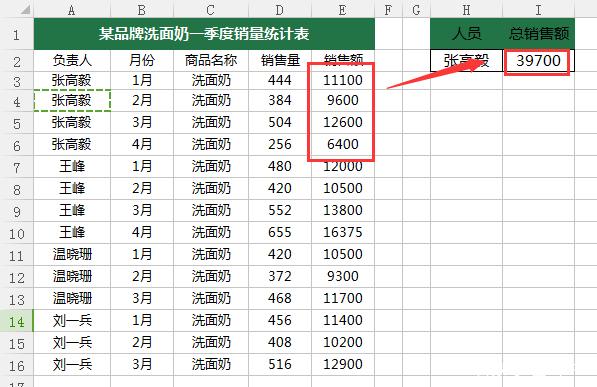Click the select-all corner triangle
597x387 pixels.
coord(25,9)
